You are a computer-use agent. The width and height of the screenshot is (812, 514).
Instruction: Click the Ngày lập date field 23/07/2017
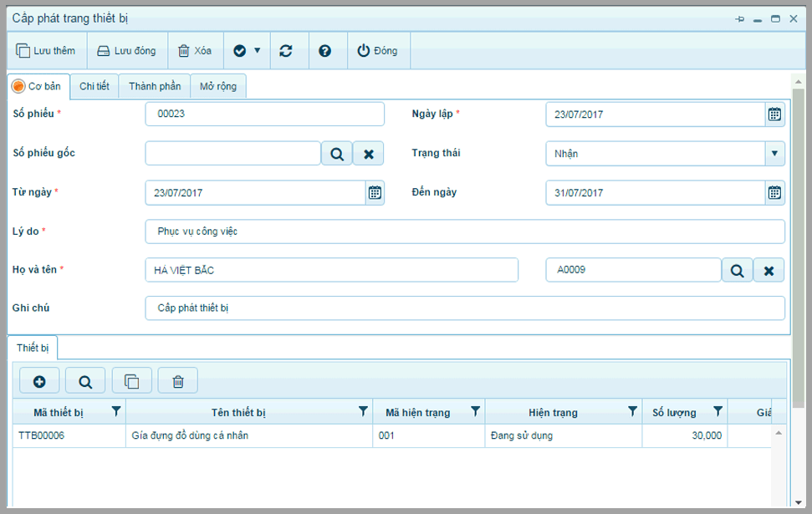pyautogui.click(x=656, y=115)
